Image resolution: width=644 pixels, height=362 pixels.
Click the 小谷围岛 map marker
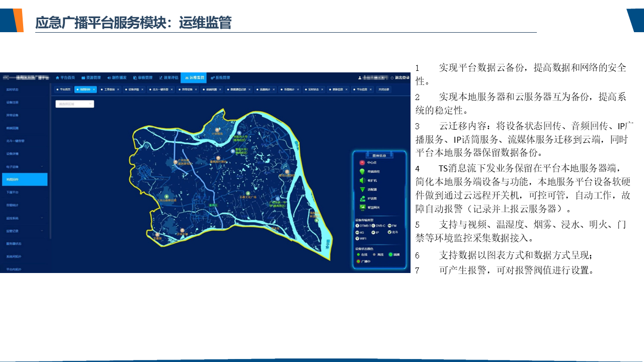click(x=217, y=129)
